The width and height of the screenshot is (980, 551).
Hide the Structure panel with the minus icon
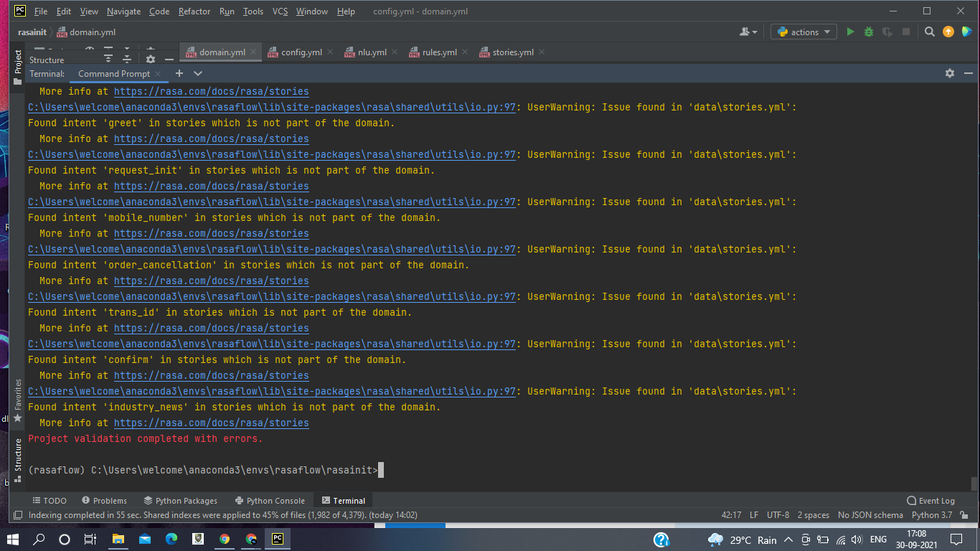click(x=169, y=60)
